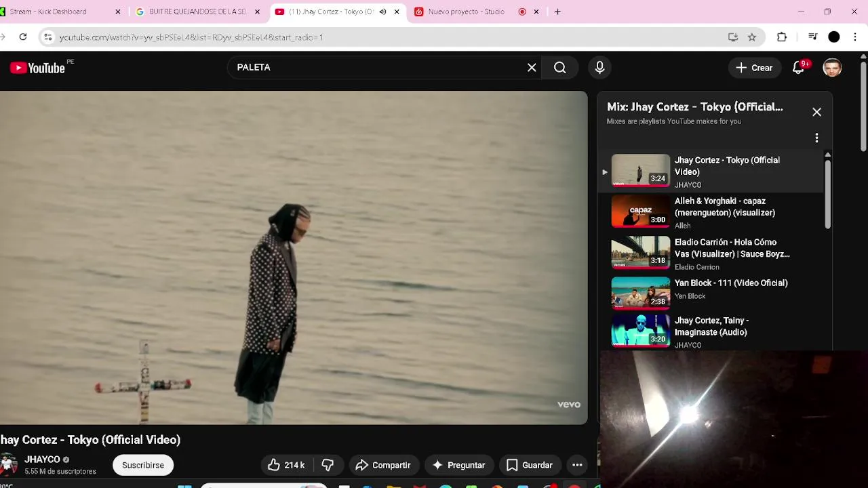This screenshot has height=488, width=868.
Task: Open the media controls icon in toolbar
Action: click(812, 37)
